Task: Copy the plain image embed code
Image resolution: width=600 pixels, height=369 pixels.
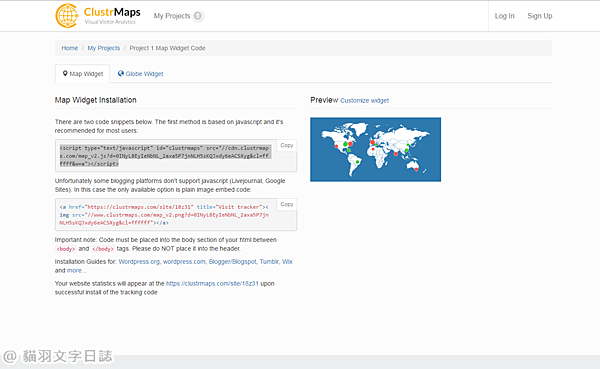Action: (287, 204)
